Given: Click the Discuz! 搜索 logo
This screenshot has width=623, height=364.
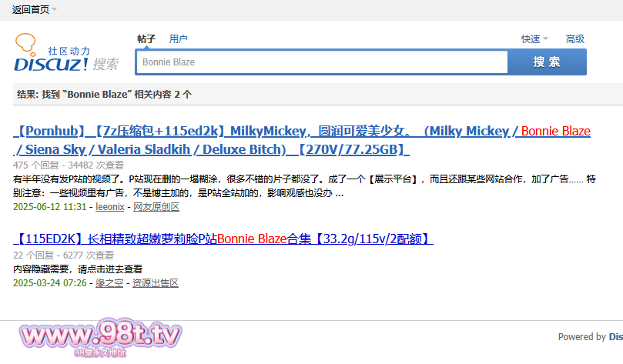Looking at the screenshot, I should tap(66, 53).
